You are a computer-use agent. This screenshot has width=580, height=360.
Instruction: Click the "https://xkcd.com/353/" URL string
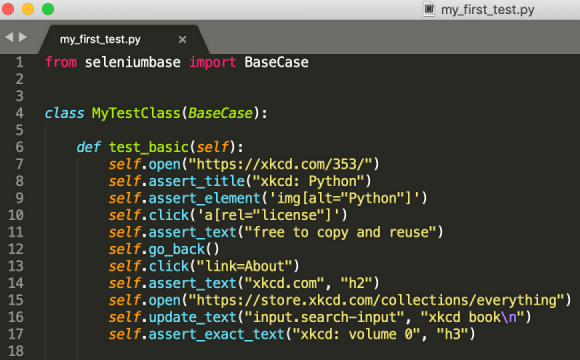(280, 164)
